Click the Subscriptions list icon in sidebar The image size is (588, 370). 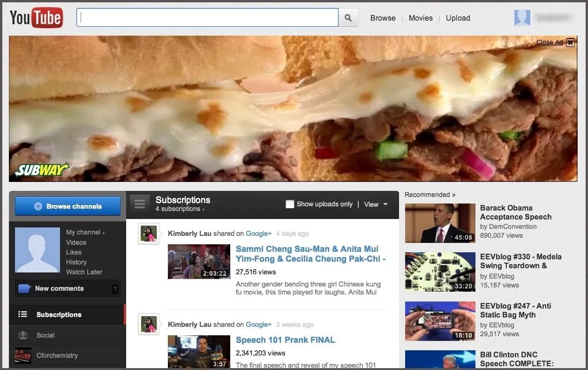(x=23, y=315)
